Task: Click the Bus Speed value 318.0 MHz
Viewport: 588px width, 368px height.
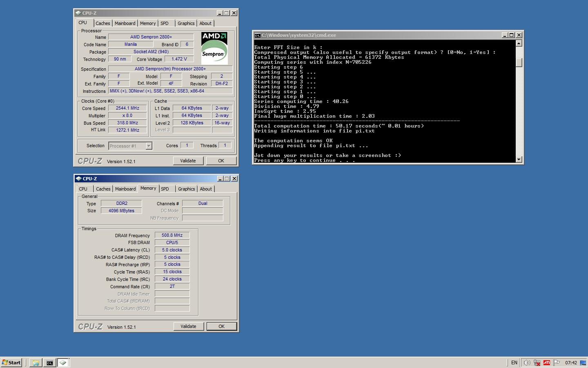Action: pos(127,123)
